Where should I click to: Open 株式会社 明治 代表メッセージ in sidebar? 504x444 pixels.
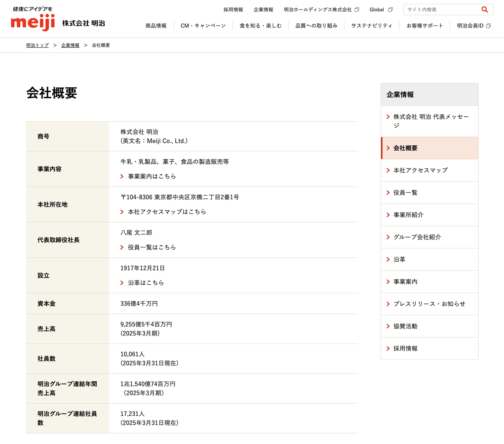430,121
